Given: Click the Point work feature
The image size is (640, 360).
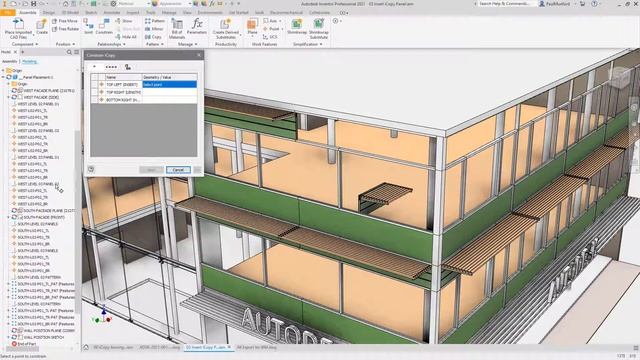Looking at the screenshot, I should coord(271,29).
